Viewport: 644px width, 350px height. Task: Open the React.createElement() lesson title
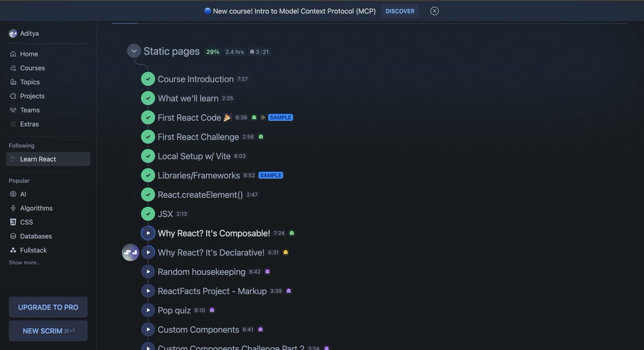200,195
